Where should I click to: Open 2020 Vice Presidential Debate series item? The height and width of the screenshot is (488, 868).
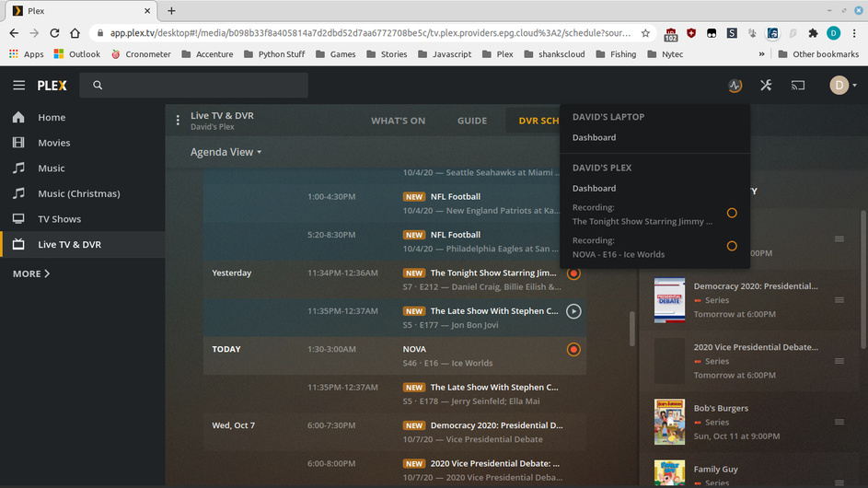pyautogui.click(x=749, y=361)
